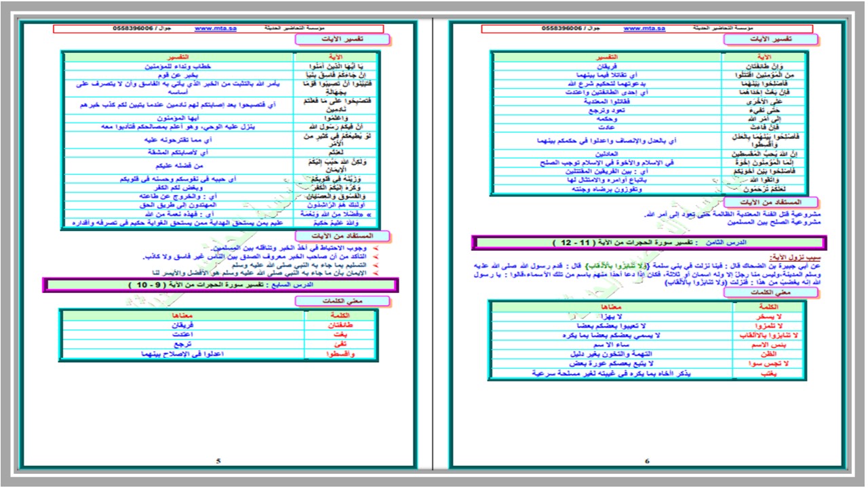
Task: Click 'الكلمة' column header on page 5
Action: [x=341, y=315]
